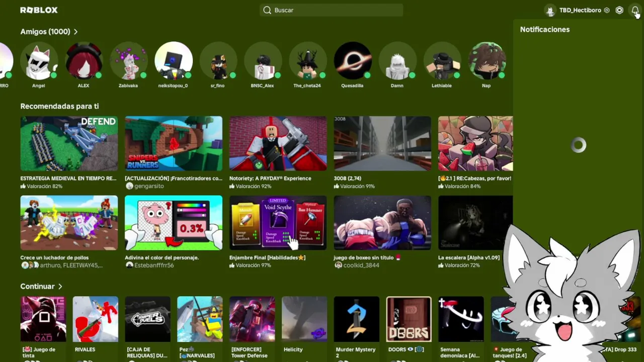
Task: Click the search magnifier icon
Action: (x=267, y=10)
